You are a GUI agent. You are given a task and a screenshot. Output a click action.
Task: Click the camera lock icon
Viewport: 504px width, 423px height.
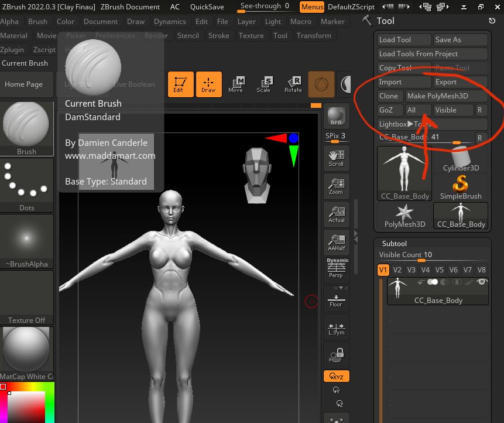pos(336,355)
